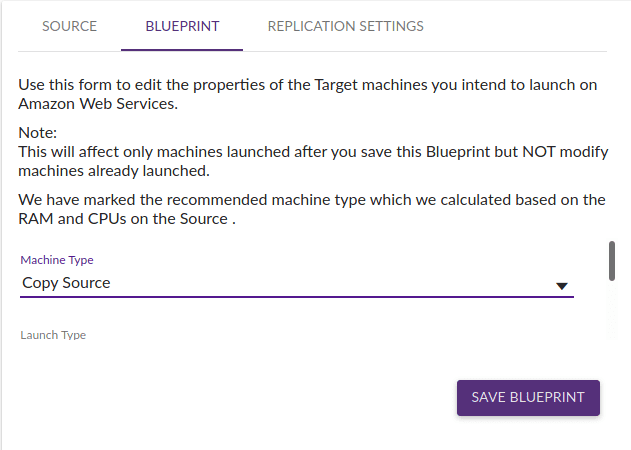Open the BLUEPRINT tab
The image size is (631, 450).
coord(182,26)
